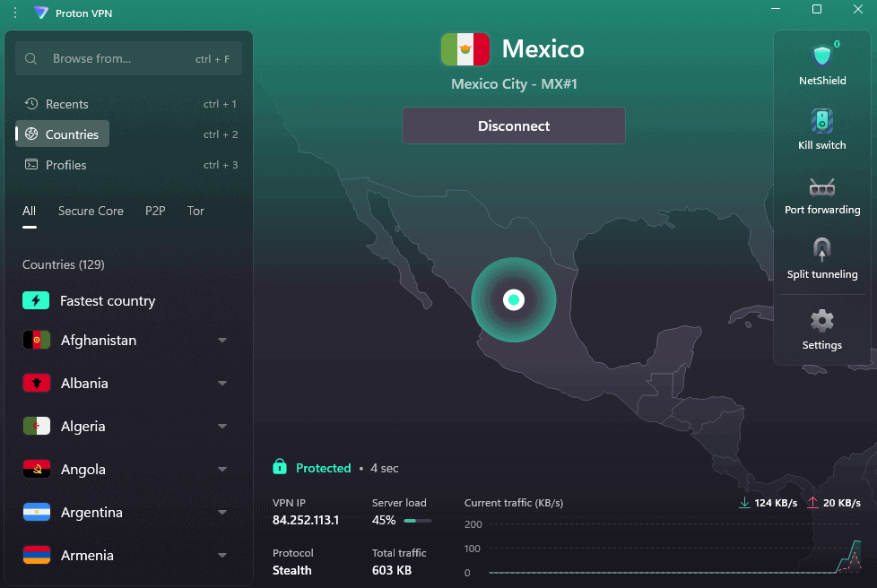The height and width of the screenshot is (588, 877).
Task: Expand the Afghanistan server list arrow
Action: [x=222, y=341]
